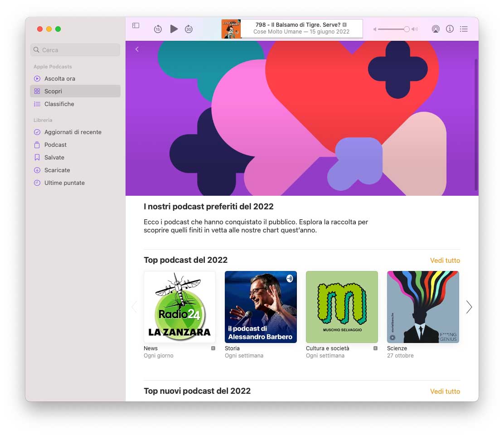This screenshot has width=504, height=435.
Task: Open the Classifiche section
Action: [x=59, y=104]
